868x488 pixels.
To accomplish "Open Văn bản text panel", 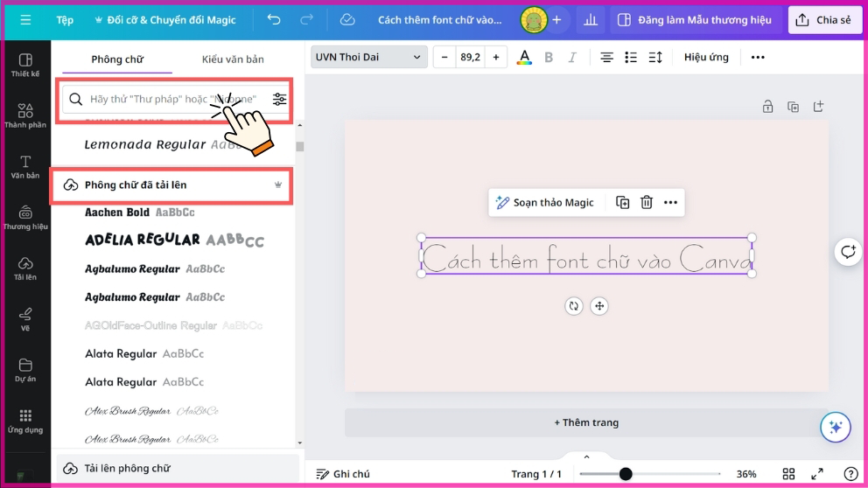I will [25, 166].
